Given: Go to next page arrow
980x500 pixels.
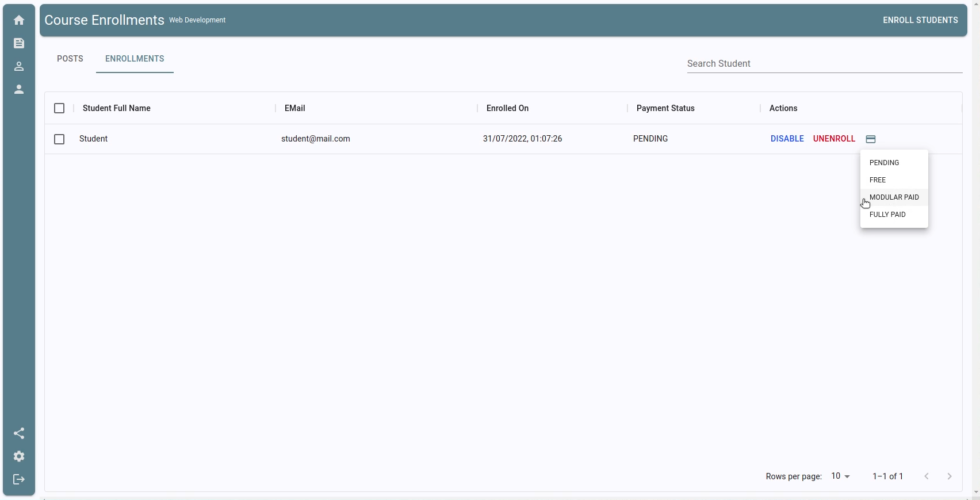Looking at the screenshot, I should point(950,476).
